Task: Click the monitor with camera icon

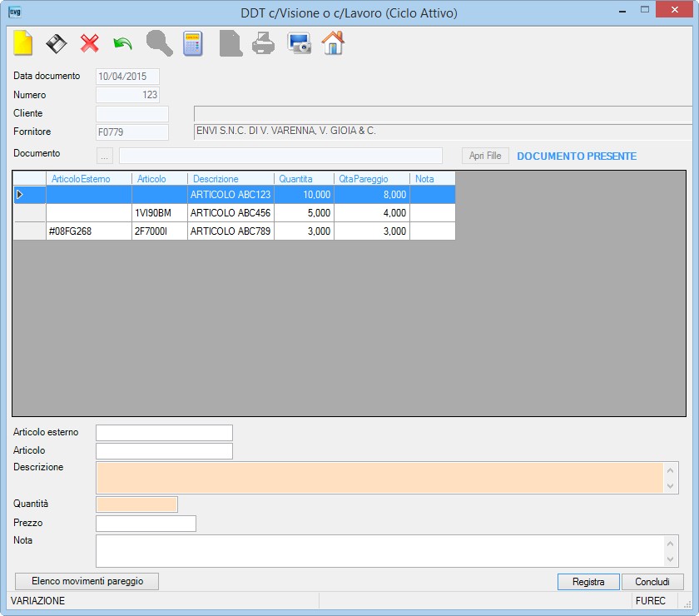Action: click(x=299, y=44)
